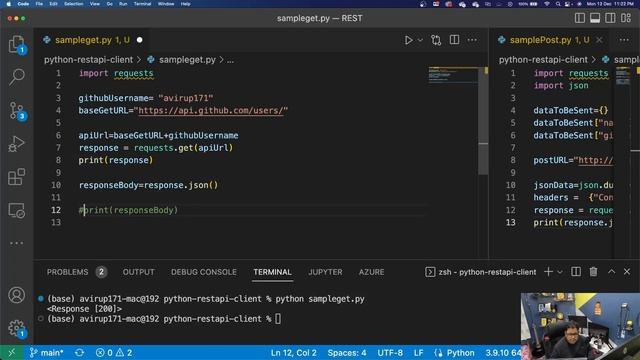
Task: Click breadcrumb ellipsis after sampleget.py
Action: (x=230, y=60)
